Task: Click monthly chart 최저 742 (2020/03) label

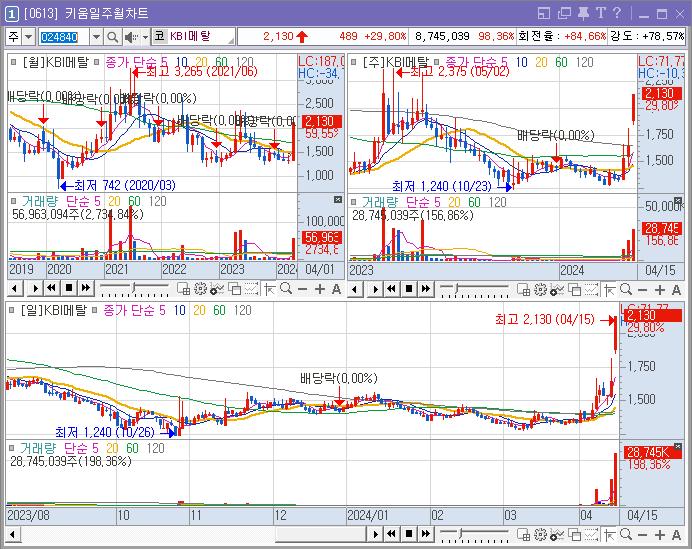Action: [124, 185]
